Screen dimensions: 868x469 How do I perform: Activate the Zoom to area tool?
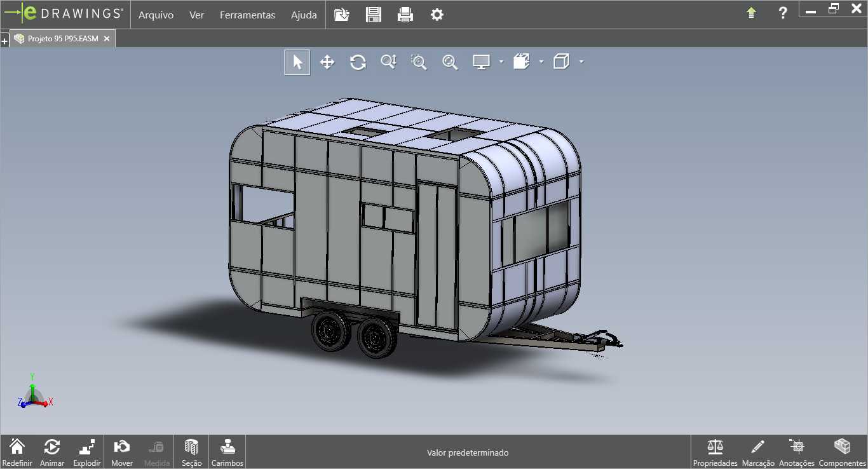(x=419, y=62)
